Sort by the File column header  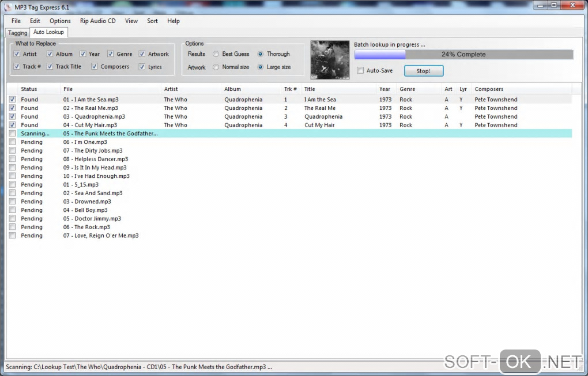pos(111,89)
